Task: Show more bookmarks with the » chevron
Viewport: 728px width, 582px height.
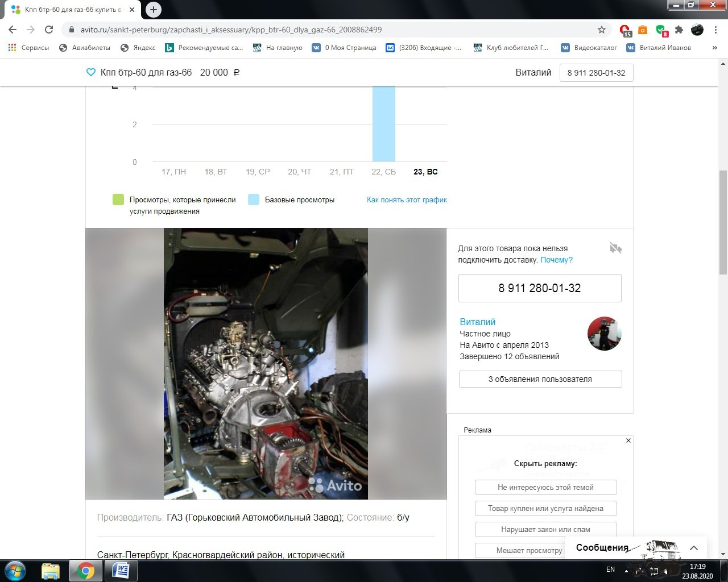Action: tap(714, 48)
